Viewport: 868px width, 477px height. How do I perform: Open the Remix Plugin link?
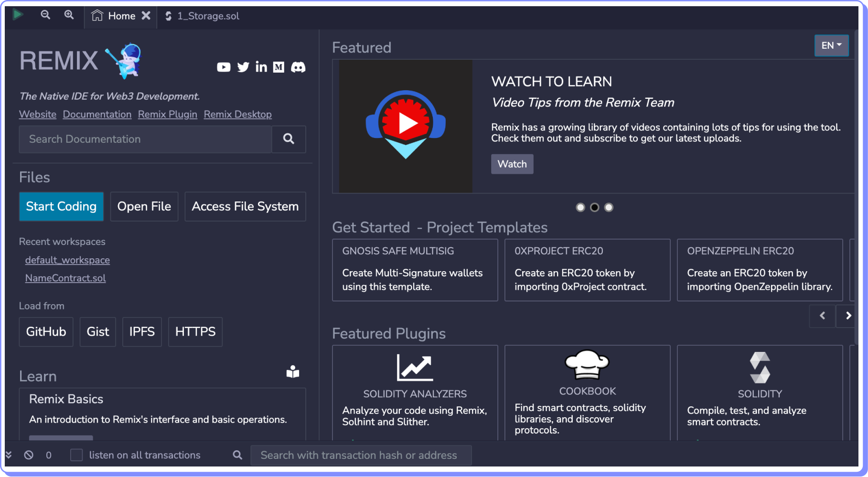168,115
